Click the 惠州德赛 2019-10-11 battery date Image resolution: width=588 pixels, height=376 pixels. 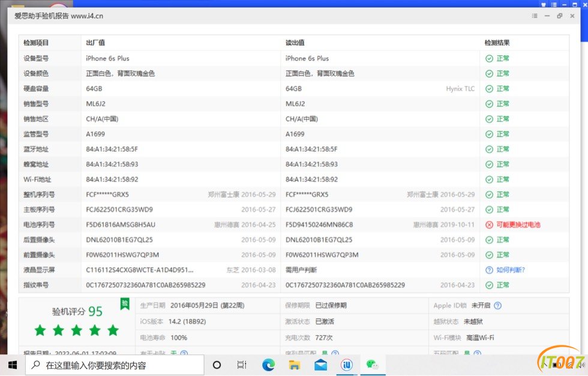click(443, 225)
